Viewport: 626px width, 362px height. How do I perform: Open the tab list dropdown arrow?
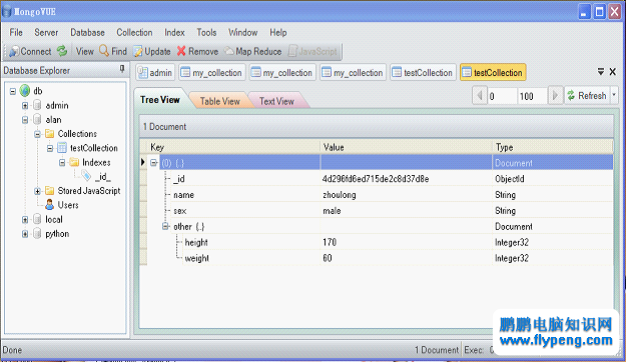click(x=600, y=72)
